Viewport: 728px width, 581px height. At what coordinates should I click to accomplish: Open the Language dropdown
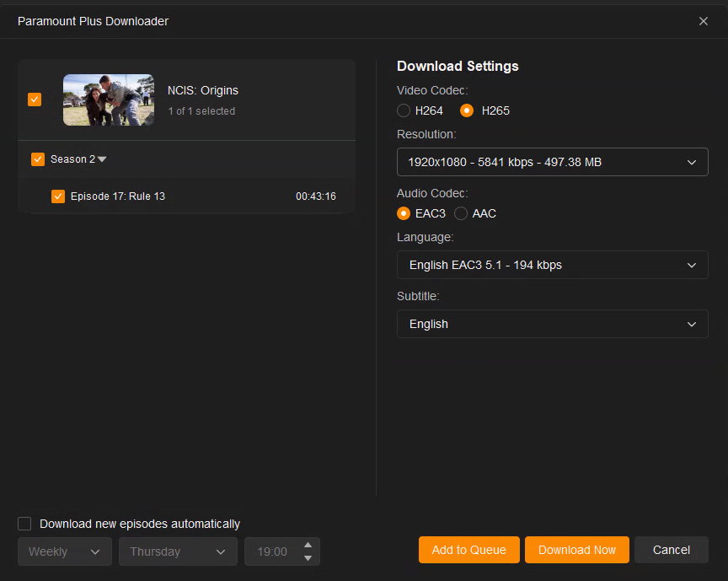553,265
